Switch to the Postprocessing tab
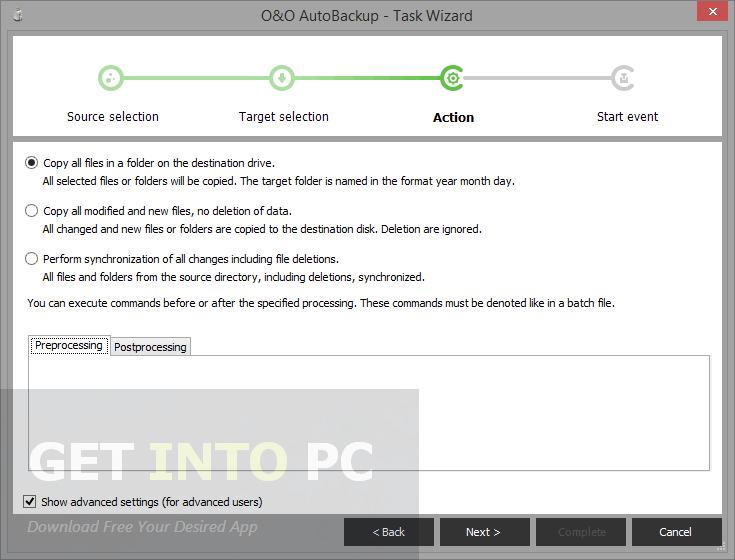The height and width of the screenshot is (560, 735). pyautogui.click(x=150, y=347)
